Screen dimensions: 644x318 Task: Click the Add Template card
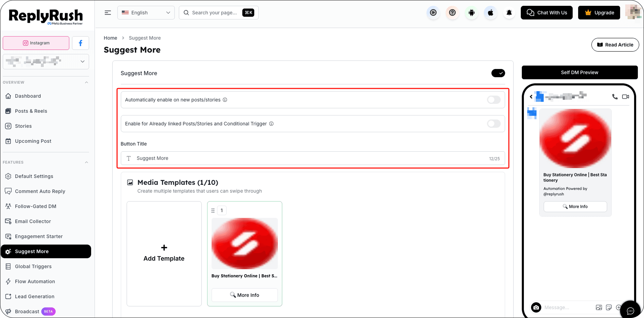click(x=164, y=254)
